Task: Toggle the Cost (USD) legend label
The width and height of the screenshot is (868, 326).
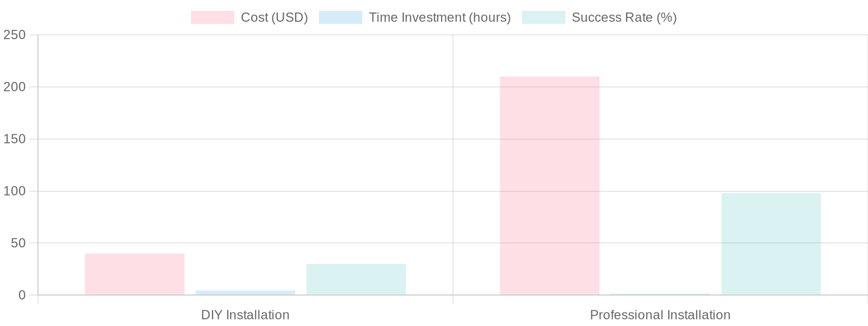Action: (x=274, y=17)
